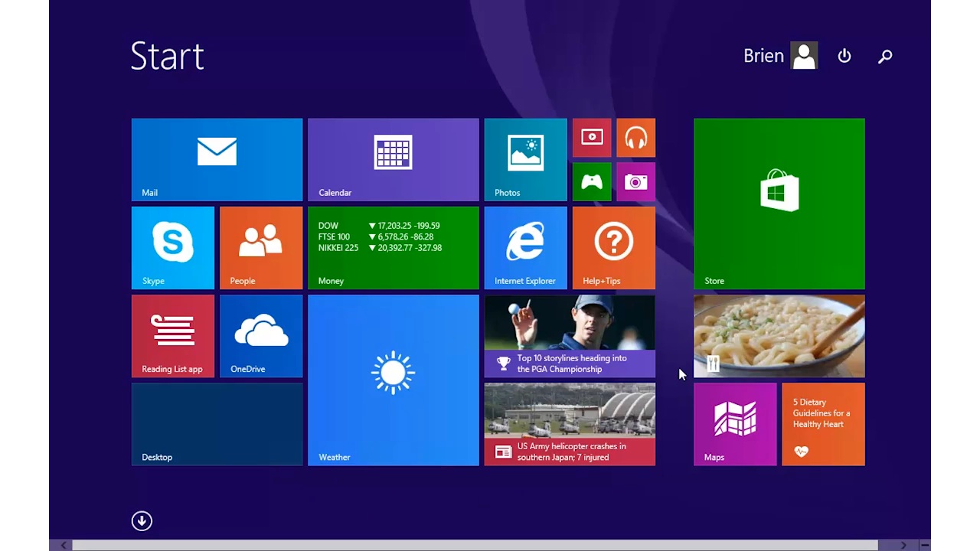Open PGA Championship sports story tile
Screen dimensions: 980x551
point(570,336)
